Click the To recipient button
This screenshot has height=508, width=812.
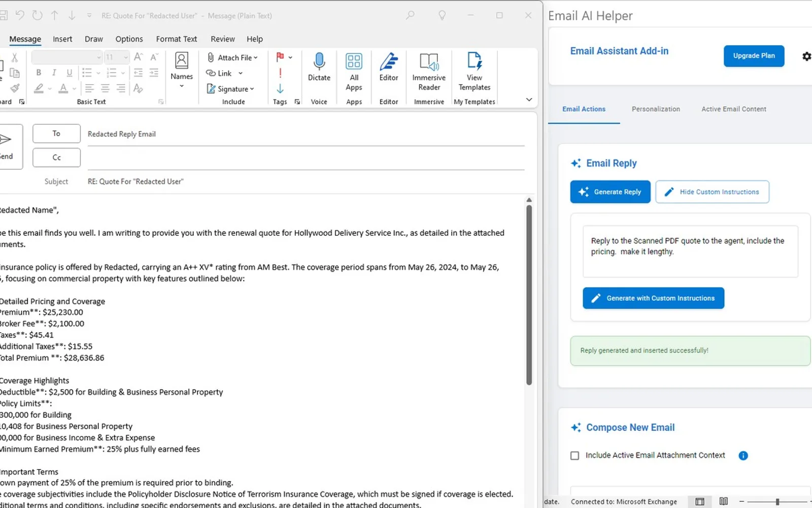(56, 134)
